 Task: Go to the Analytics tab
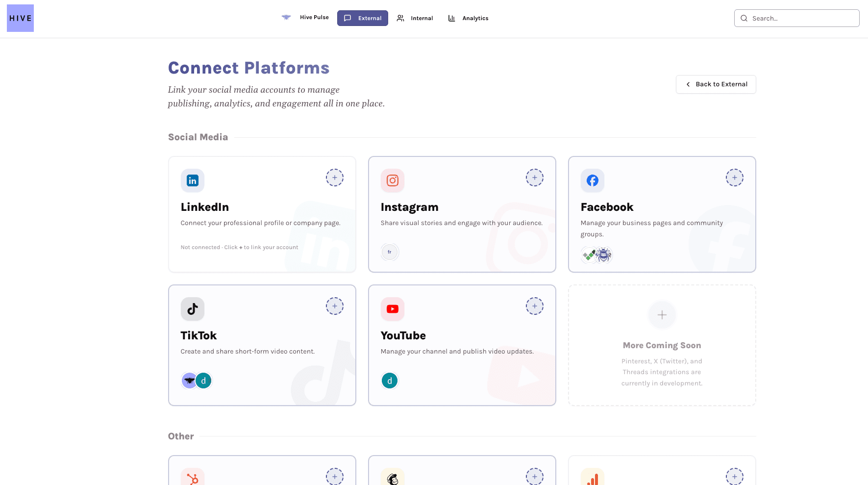[468, 18]
